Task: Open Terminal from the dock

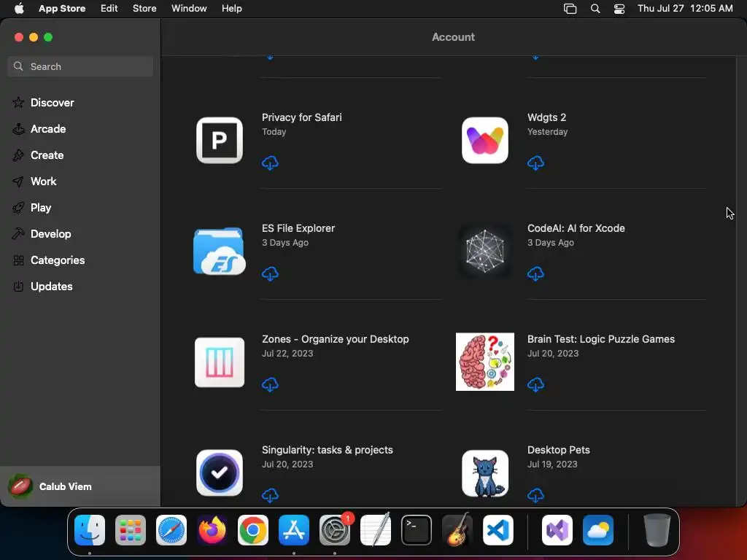Action: [x=417, y=530]
